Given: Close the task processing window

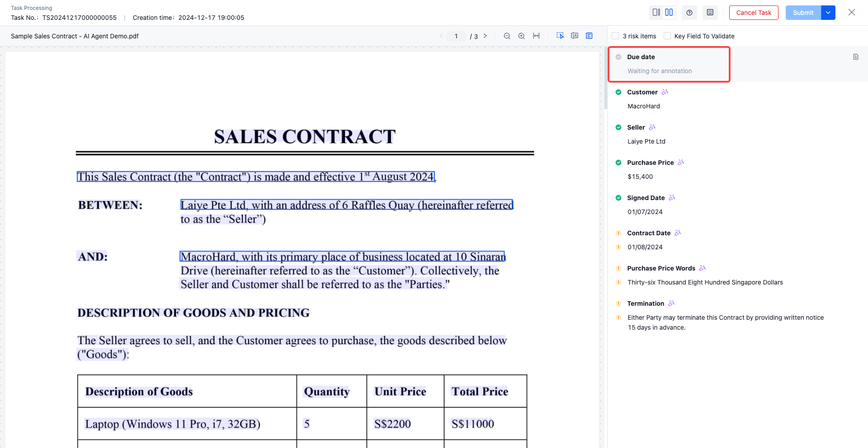Looking at the screenshot, I should tap(852, 13).
